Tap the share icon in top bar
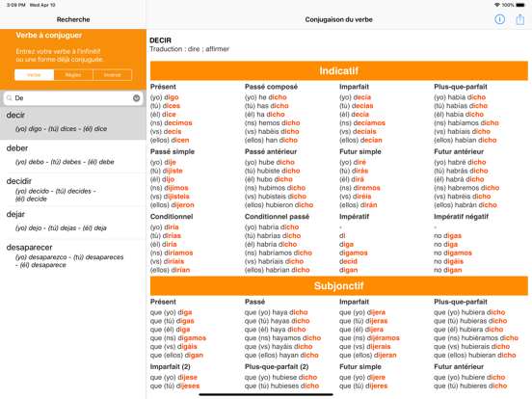The image size is (532, 399). (x=519, y=19)
